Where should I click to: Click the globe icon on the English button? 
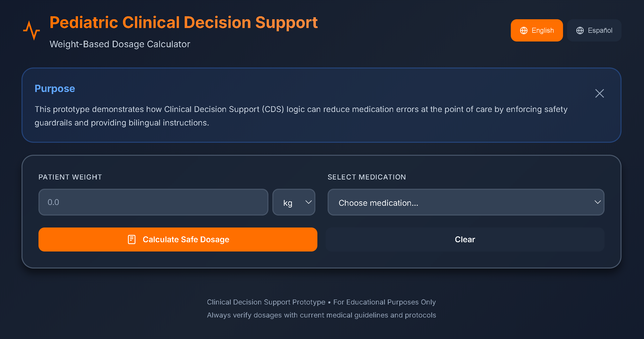524,30
